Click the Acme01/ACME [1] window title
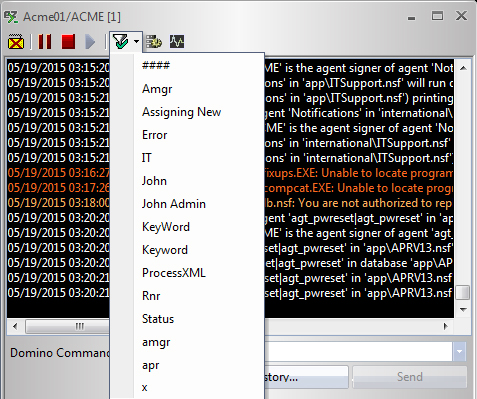Screen dimensions: 477x399 (72, 17)
